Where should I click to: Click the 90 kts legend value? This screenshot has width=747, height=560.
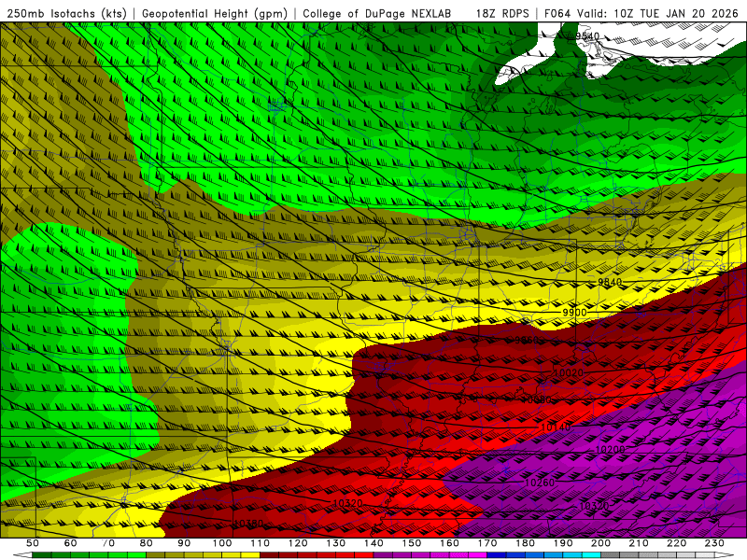click(184, 543)
